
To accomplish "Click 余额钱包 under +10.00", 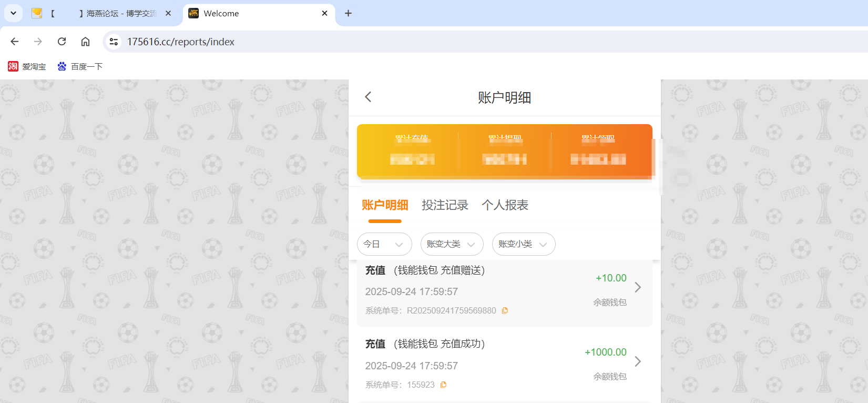I will coord(610,303).
